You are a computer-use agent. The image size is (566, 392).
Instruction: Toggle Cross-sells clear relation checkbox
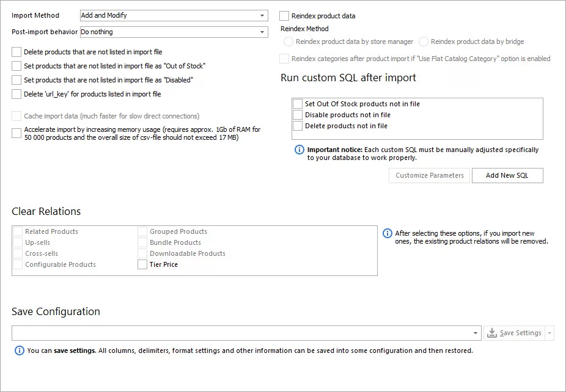[x=18, y=253]
